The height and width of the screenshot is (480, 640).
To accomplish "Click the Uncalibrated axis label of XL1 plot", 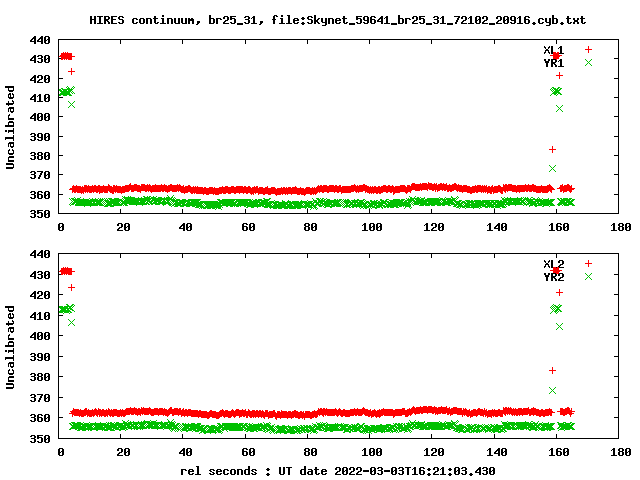I will point(10,127).
